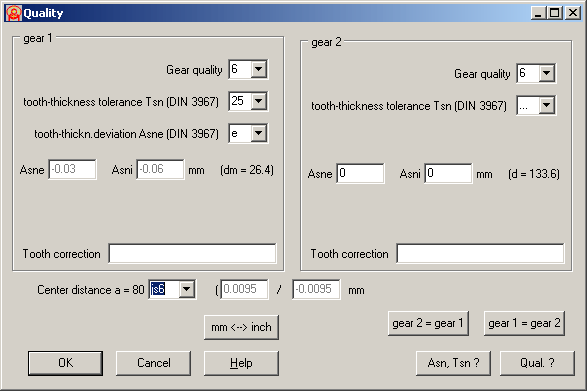Click upper center distance deviation field 0.0095

click(x=244, y=289)
